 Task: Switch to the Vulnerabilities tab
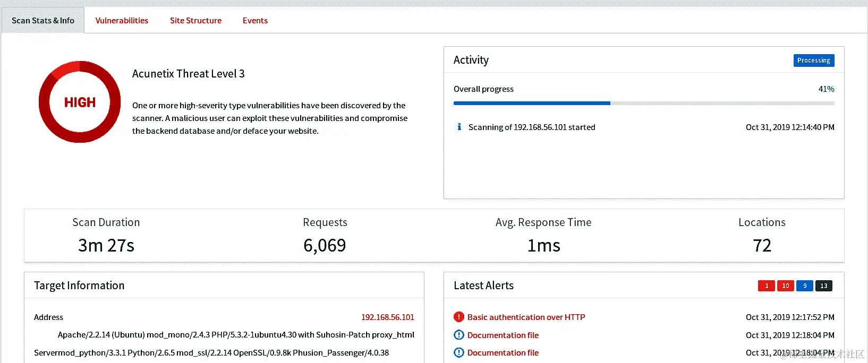122,20
